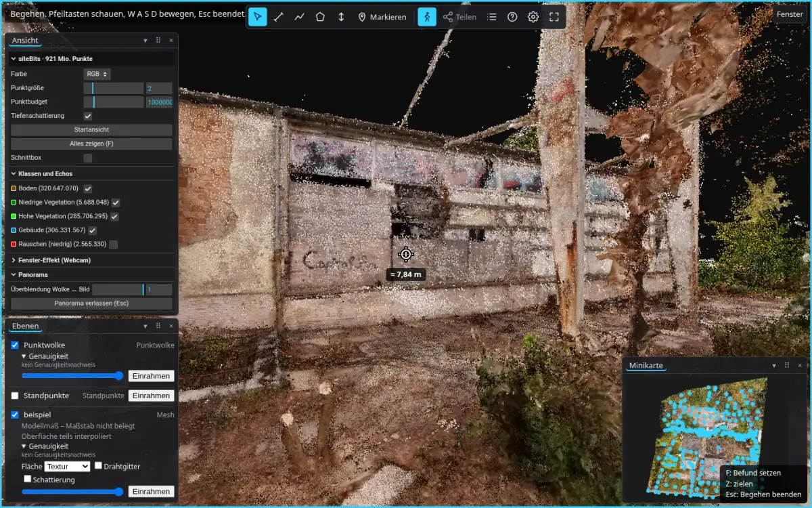Pick the polygon area tool
This screenshot has height=508, width=812.
tap(320, 17)
